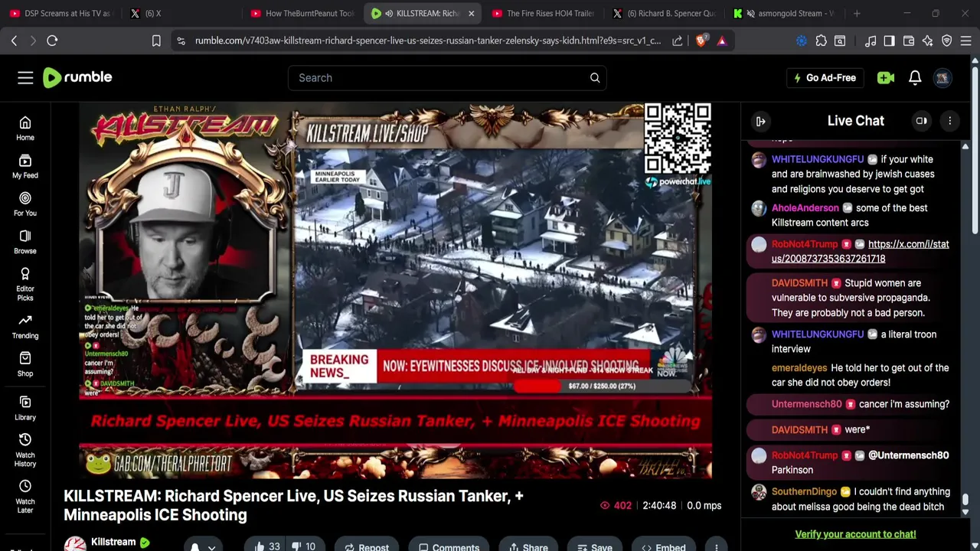Open video more options three dots
The width and height of the screenshot is (980, 551).
point(716,546)
